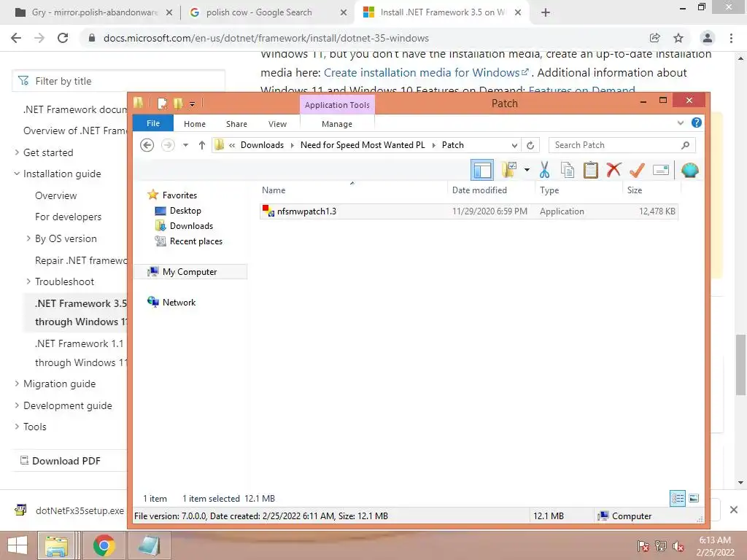Click the Application Tools contextual tab

coord(337,105)
